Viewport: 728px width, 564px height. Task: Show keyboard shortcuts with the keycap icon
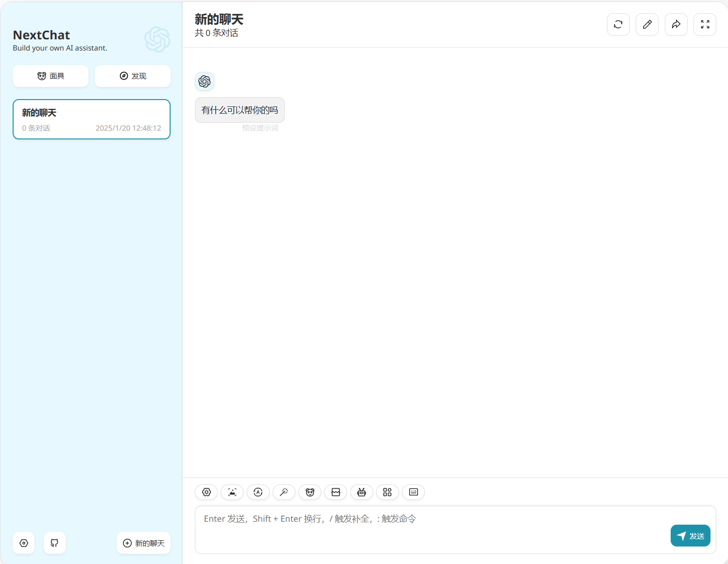tap(413, 492)
